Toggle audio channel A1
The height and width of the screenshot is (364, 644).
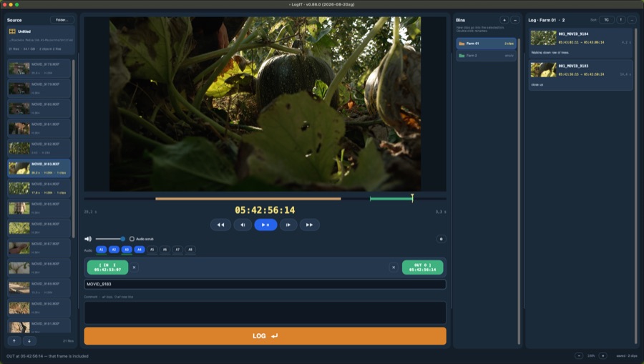coord(101,250)
